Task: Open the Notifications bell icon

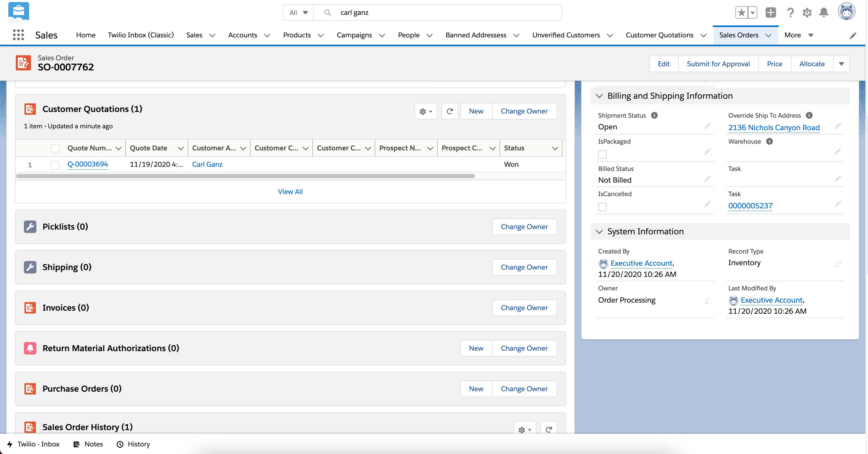Action: click(x=824, y=13)
